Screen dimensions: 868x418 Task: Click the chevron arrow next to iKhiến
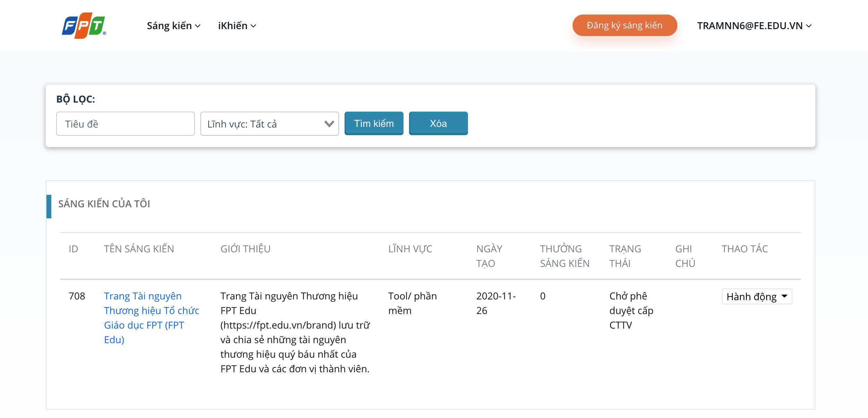(x=253, y=26)
